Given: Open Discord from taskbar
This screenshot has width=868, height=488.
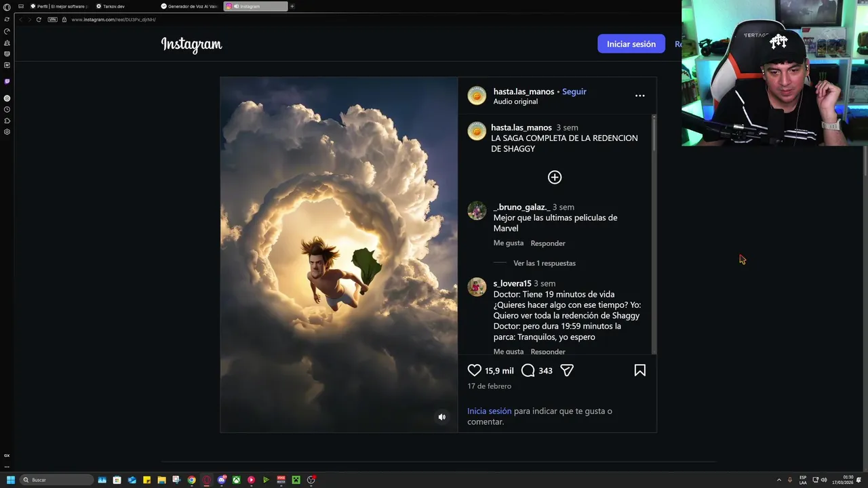Looking at the screenshot, I should tap(222, 480).
